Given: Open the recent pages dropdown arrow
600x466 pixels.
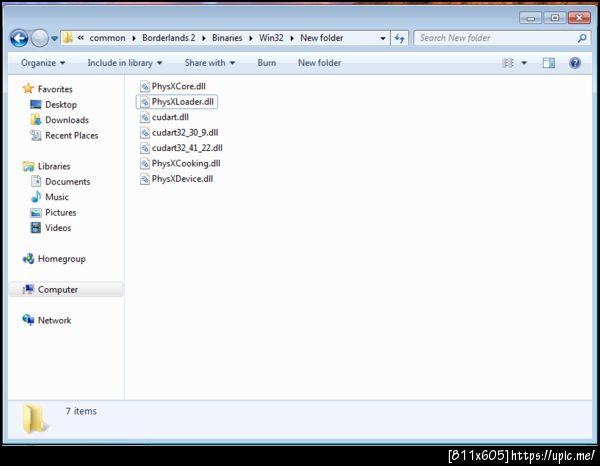Looking at the screenshot, I should (x=54, y=38).
